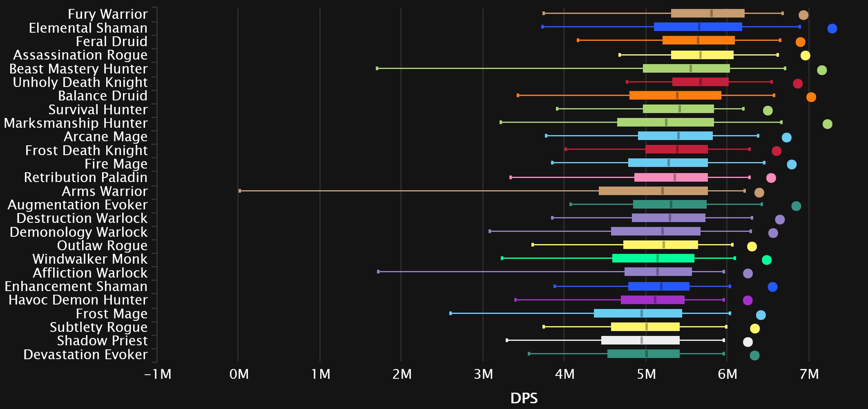Click the Retribution Paladin pink box

pyautogui.click(x=671, y=178)
